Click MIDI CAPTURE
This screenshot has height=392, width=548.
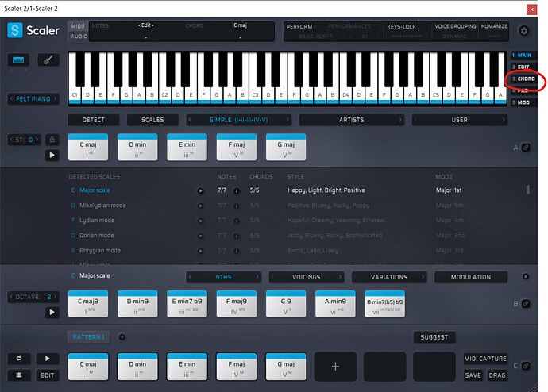[485, 359]
